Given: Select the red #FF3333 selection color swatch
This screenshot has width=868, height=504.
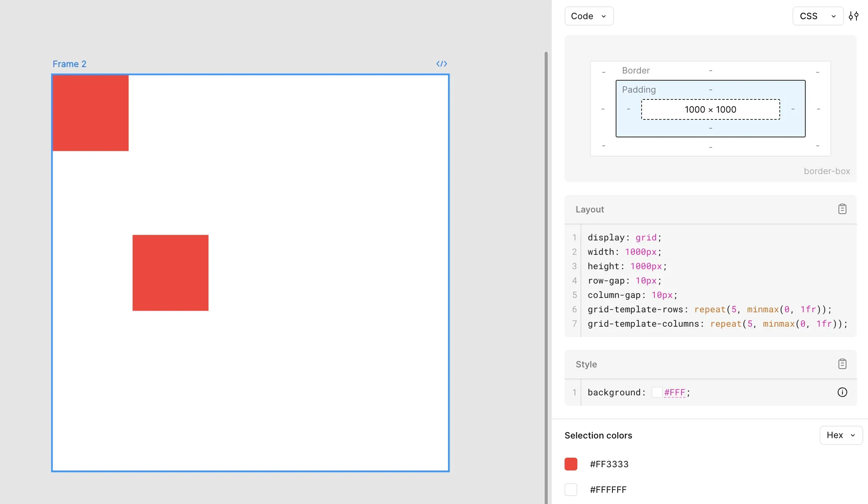Looking at the screenshot, I should point(571,464).
